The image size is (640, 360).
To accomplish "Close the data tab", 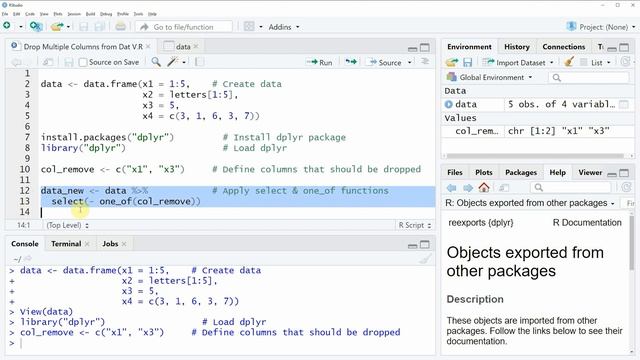I will click(196, 47).
